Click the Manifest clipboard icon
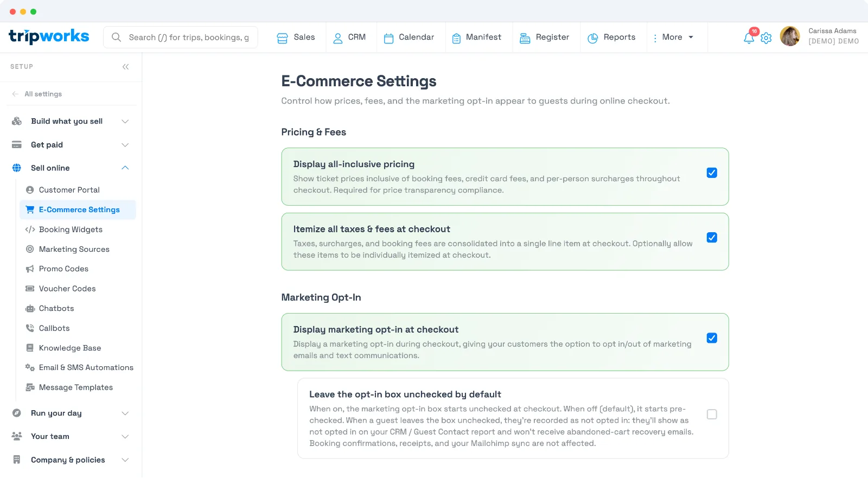This screenshot has width=868, height=478. tap(456, 38)
